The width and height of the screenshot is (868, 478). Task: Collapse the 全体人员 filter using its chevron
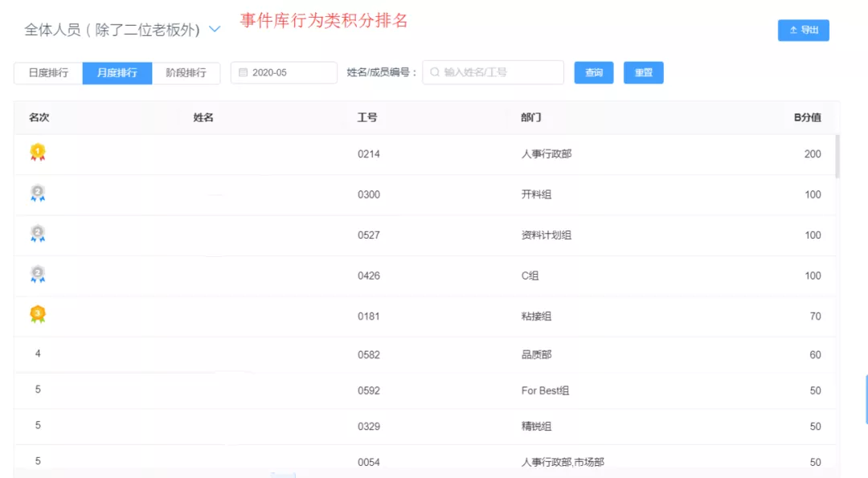click(213, 28)
